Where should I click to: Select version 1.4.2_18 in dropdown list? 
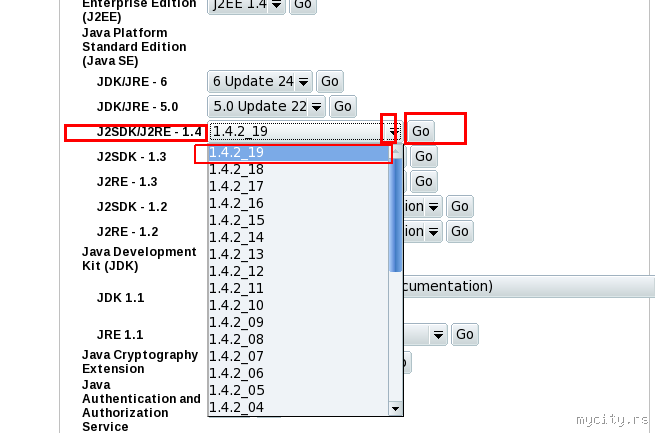pos(299,170)
